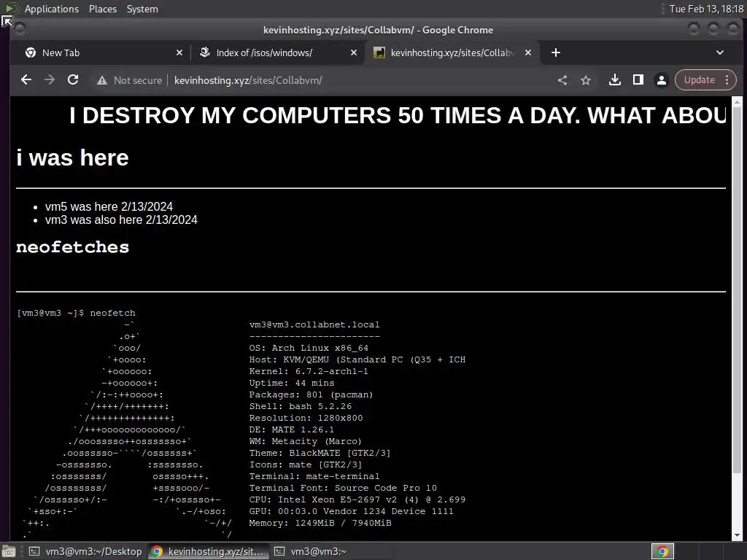Click the scrollbar down arrow
Image resolution: width=747 pixels, height=560 pixels.
coord(737,536)
